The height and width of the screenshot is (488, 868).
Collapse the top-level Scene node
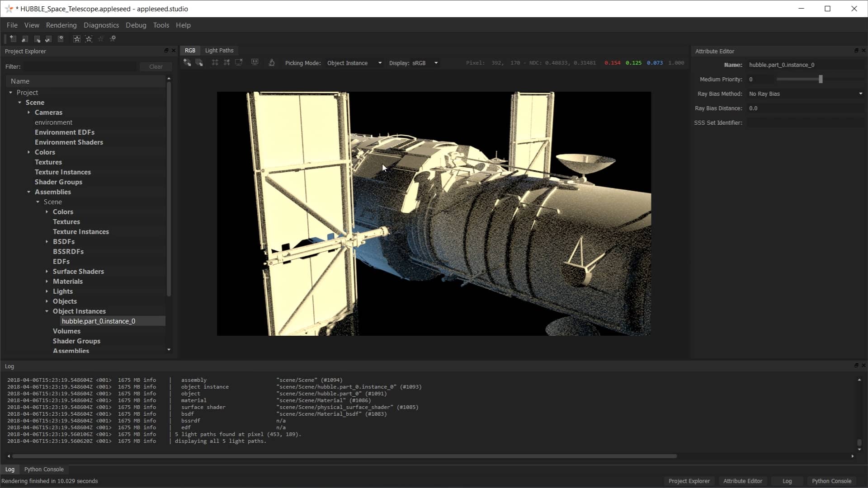coord(19,103)
